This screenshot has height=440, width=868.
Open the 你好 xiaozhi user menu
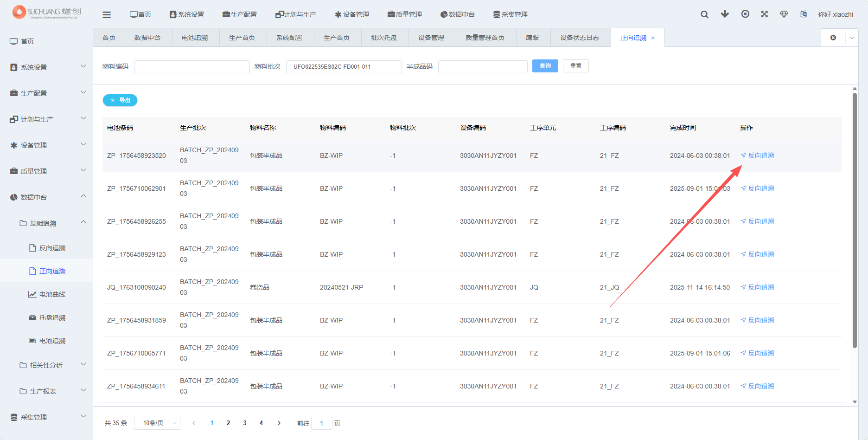pyautogui.click(x=836, y=14)
